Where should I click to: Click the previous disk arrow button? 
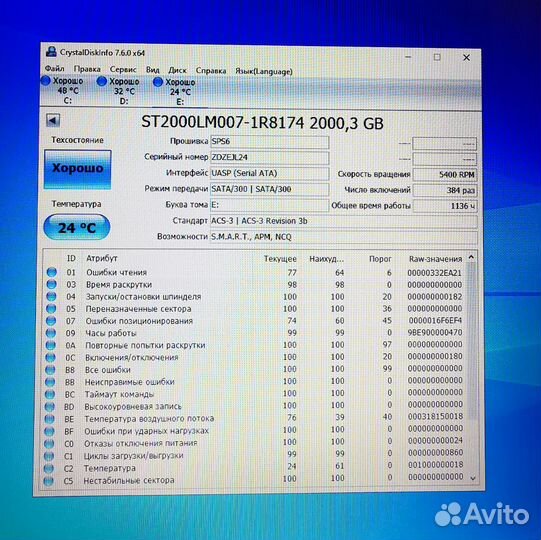(53, 120)
